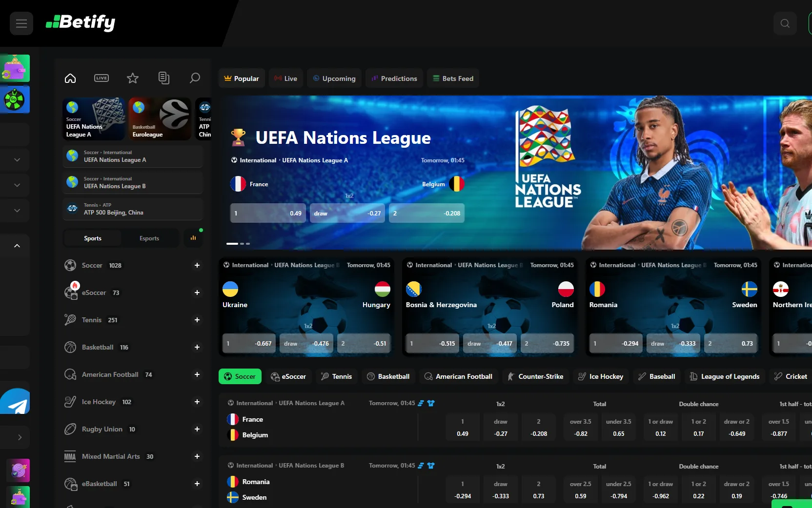This screenshot has height=508, width=812.
Task: Open stats icon for Romania-Sweden match
Action: (421, 466)
